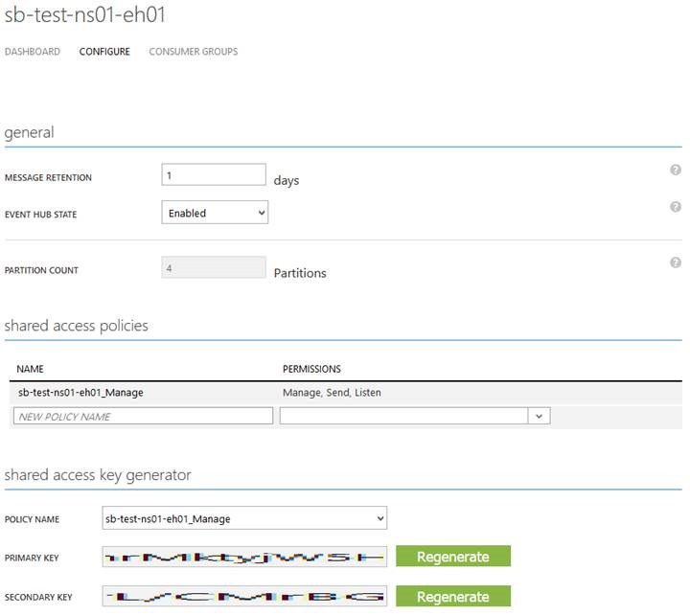690x616 pixels.
Task: Select the sb-test-ns01-eh01_Manage policy row
Action: coord(81,393)
